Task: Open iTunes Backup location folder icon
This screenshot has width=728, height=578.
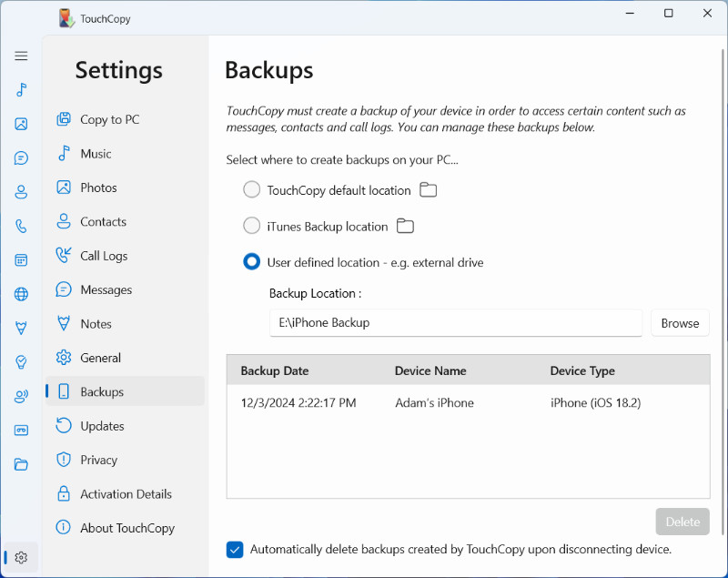Action: (x=405, y=226)
